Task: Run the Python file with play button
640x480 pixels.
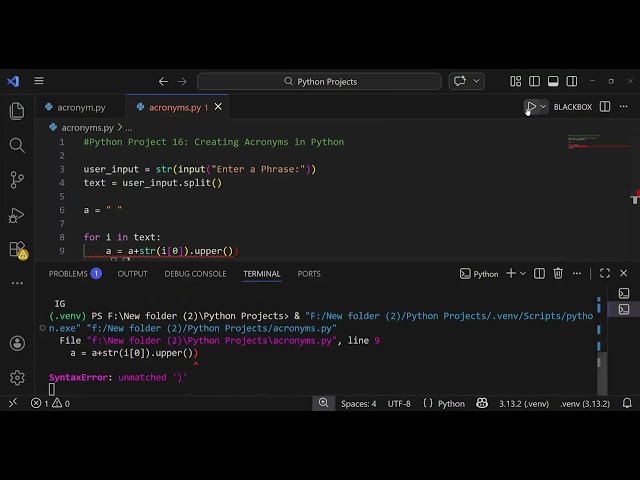Action: (531, 107)
